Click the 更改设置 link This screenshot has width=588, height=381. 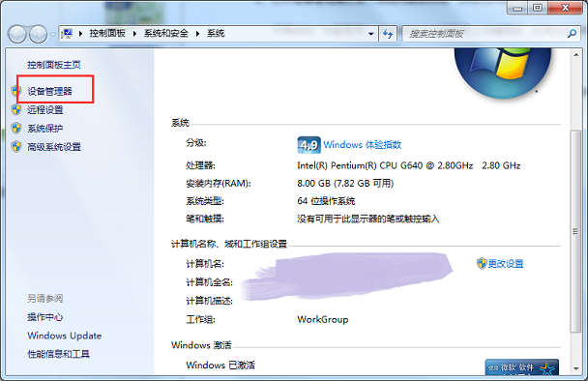pyautogui.click(x=506, y=264)
